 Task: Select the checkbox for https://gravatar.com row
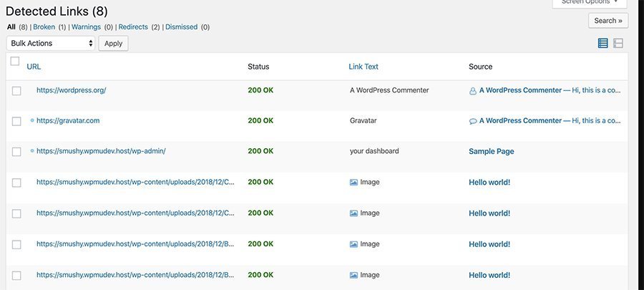(16, 121)
